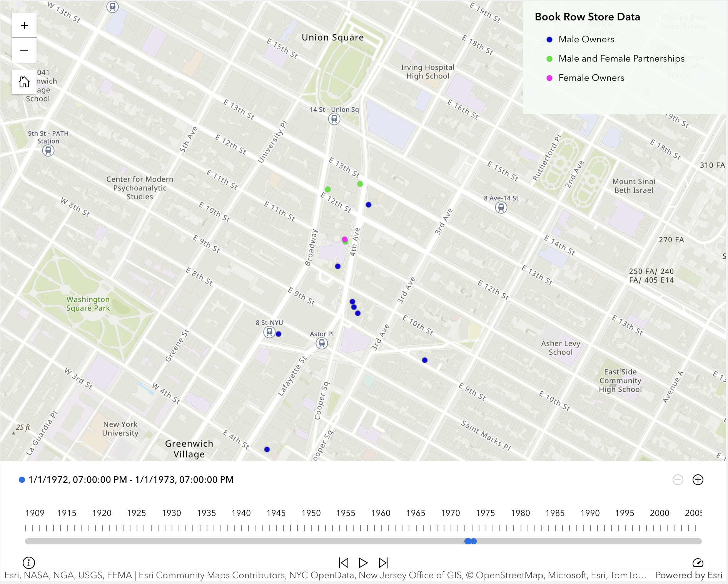
Task: Advance to next time step
Action: point(384,563)
